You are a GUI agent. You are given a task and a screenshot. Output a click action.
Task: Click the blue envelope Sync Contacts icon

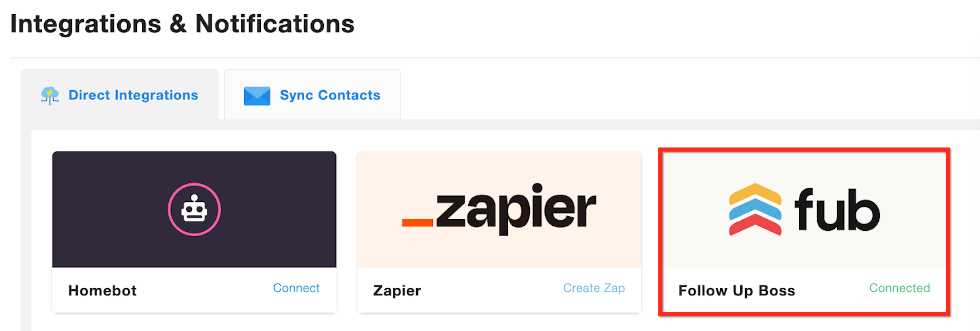click(x=257, y=96)
